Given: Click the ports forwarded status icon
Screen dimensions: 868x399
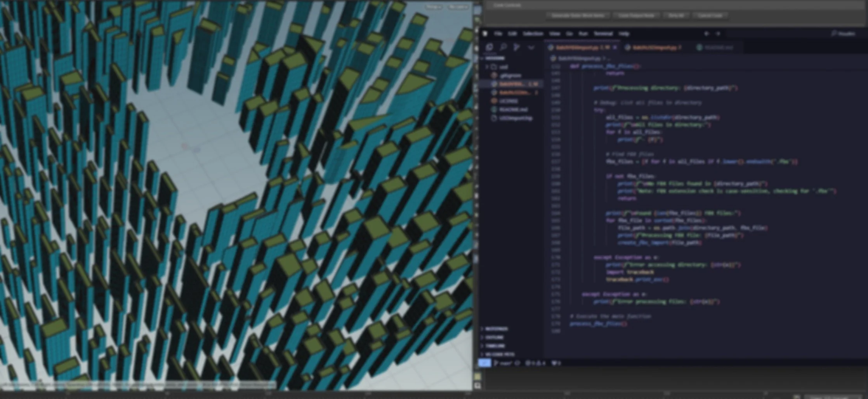Looking at the screenshot, I should (x=556, y=363).
